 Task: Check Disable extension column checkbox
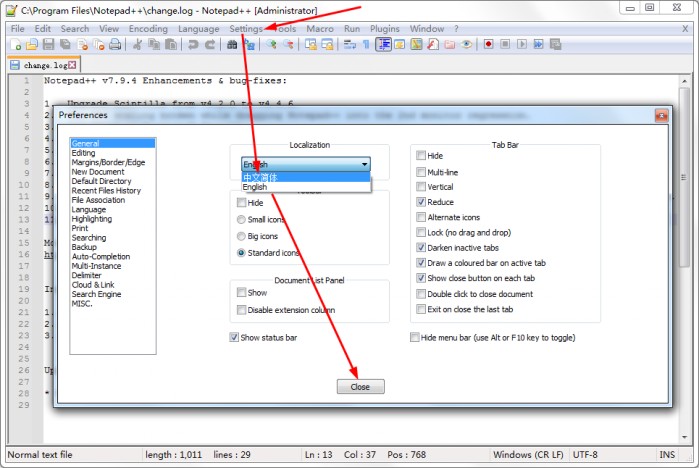pyautogui.click(x=241, y=310)
